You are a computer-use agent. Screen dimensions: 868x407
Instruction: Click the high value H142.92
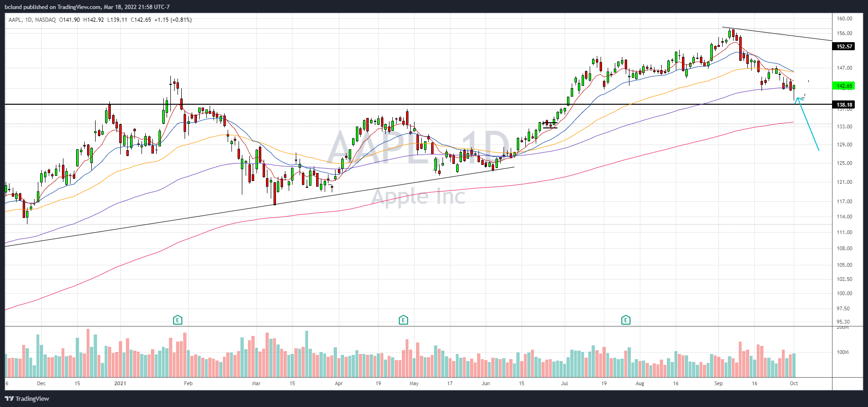[x=94, y=20]
